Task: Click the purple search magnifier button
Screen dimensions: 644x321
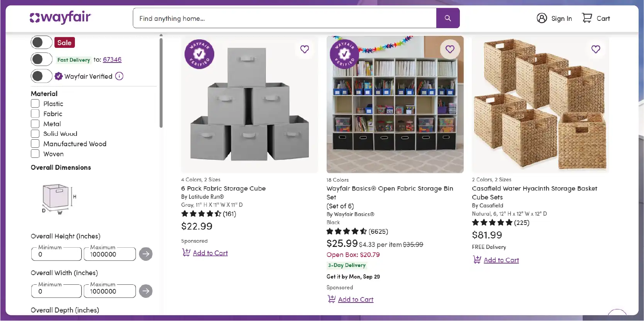Action: pyautogui.click(x=447, y=18)
